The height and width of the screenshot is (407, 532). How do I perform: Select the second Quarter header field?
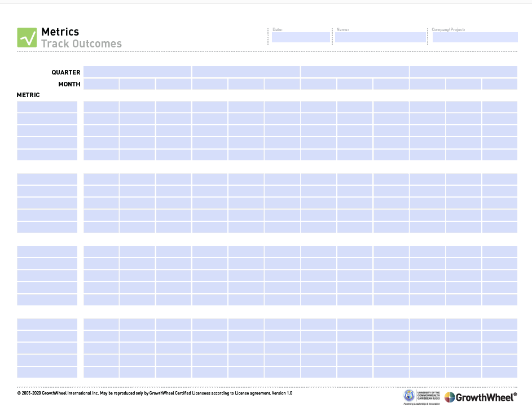(246, 72)
